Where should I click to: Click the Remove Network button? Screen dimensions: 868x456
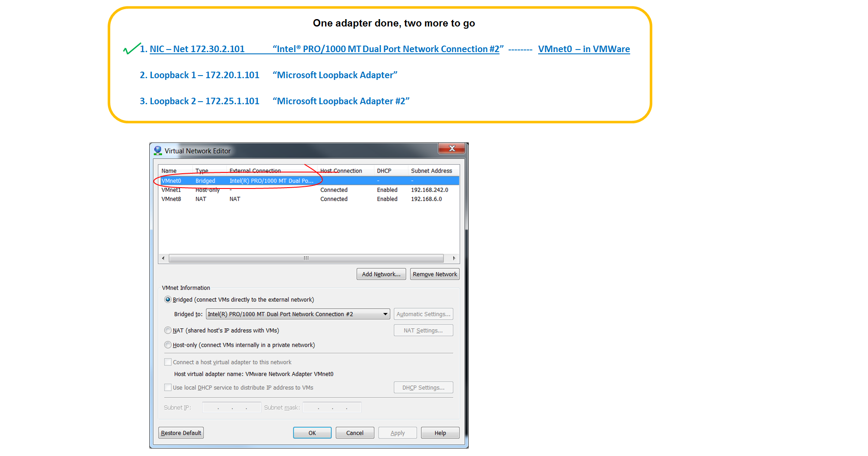(x=434, y=274)
